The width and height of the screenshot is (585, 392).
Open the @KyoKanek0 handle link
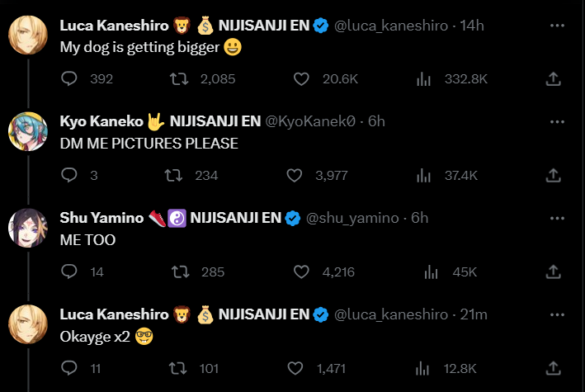[x=312, y=121]
